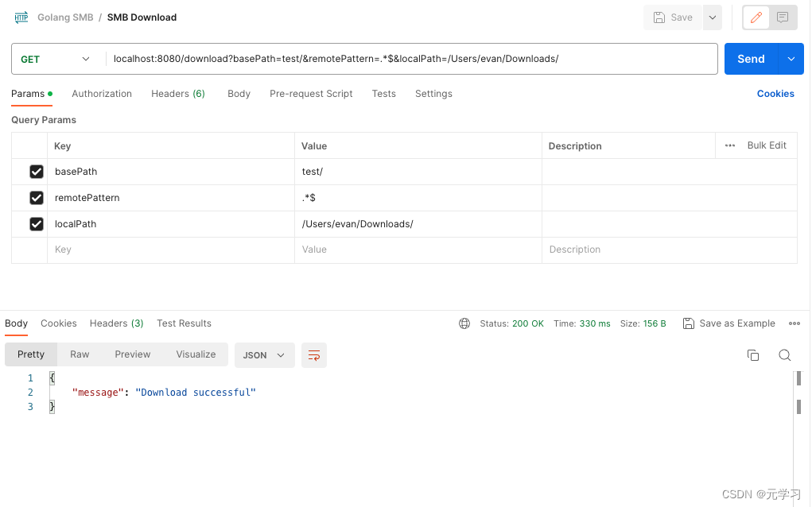The height and width of the screenshot is (507, 812).
Task: Click the 156 B response size
Action: pyautogui.click(x=654, y=323)
